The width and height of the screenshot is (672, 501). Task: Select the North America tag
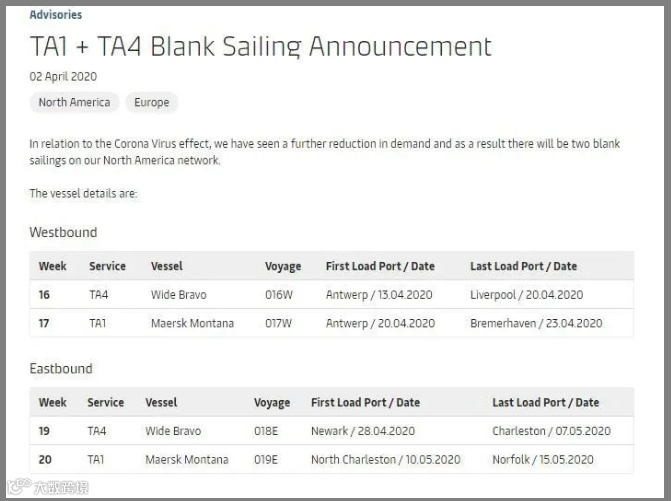(74, 102)
